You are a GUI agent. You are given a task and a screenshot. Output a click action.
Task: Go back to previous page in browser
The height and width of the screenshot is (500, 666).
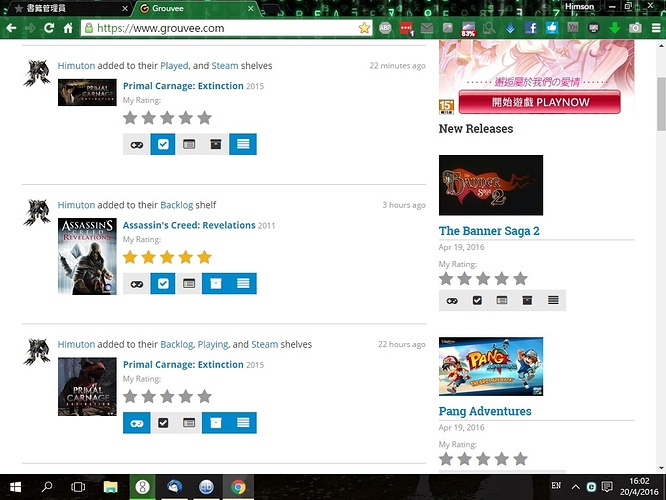(11, 28)
